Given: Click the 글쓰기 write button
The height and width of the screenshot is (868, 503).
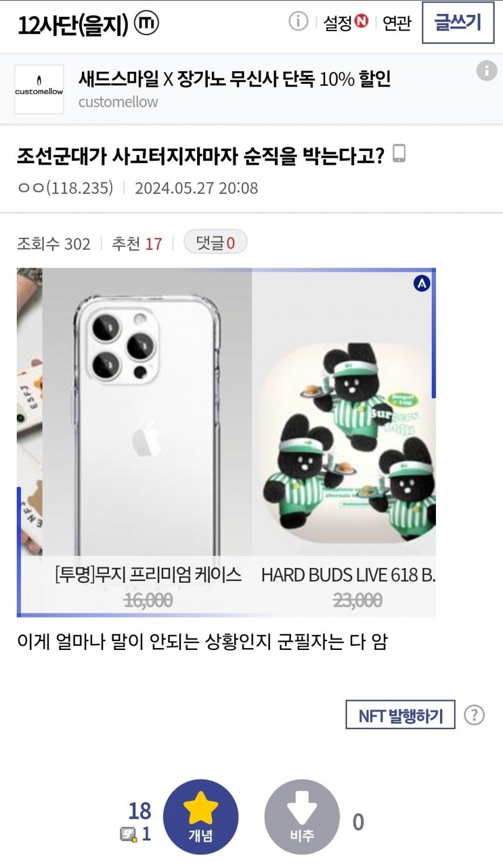Looking at the screenshot, I should [x=457, y=23].
